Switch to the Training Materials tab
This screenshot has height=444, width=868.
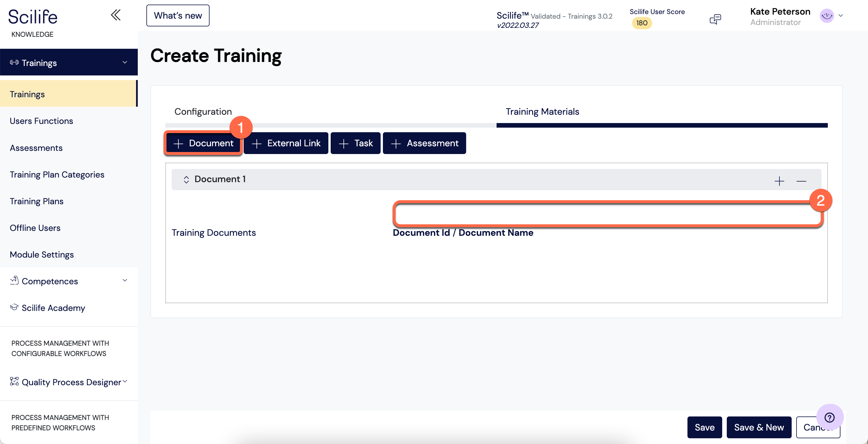tap(542, 111)
